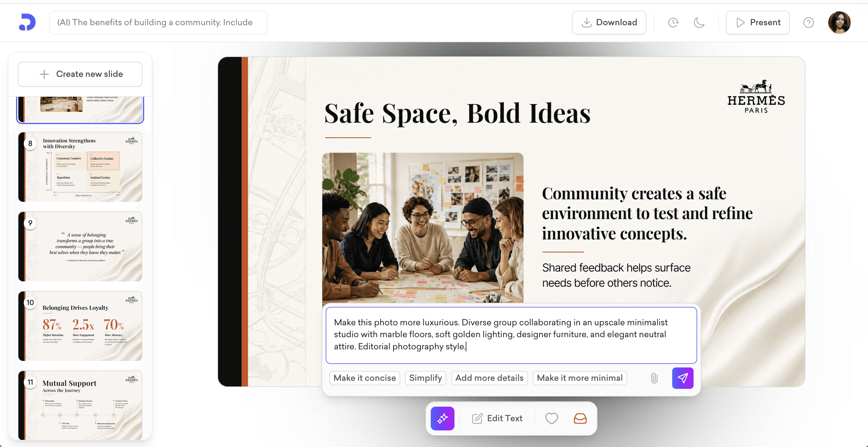This screenshot has width=868, height=447.
Task: Attach a file with the paperclip icon
Action: tap(654, 378)
